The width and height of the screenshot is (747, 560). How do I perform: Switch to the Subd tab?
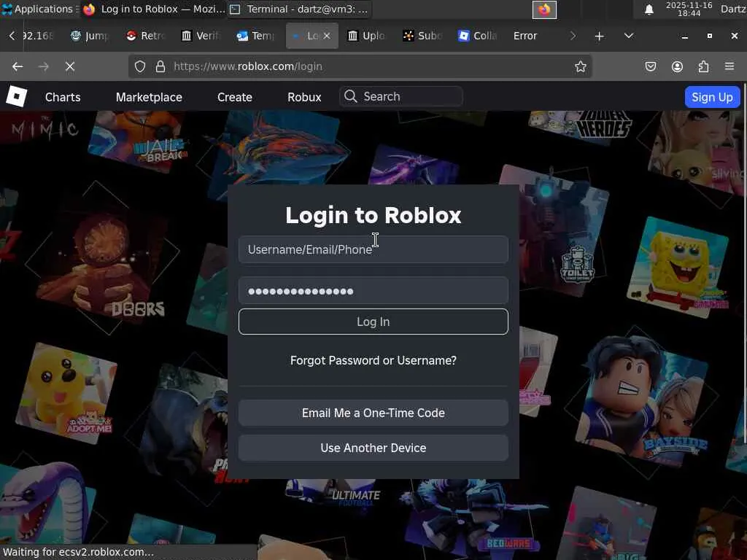422,36
